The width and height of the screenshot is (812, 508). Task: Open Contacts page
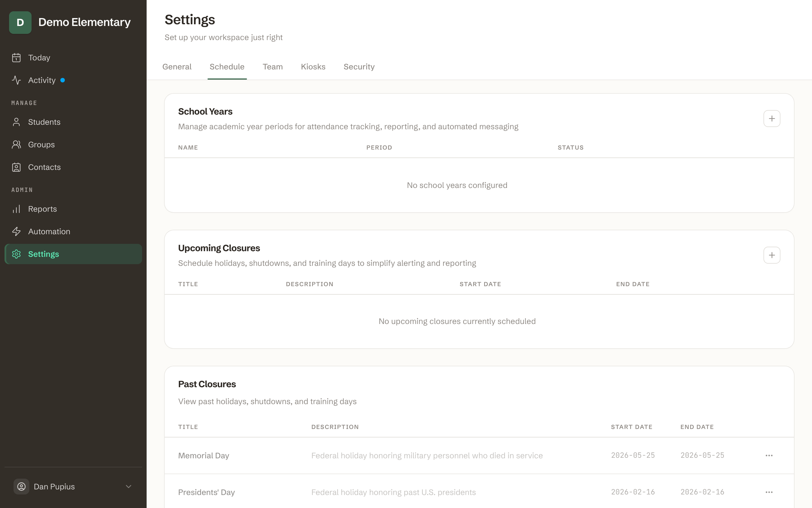pos(73,167)
